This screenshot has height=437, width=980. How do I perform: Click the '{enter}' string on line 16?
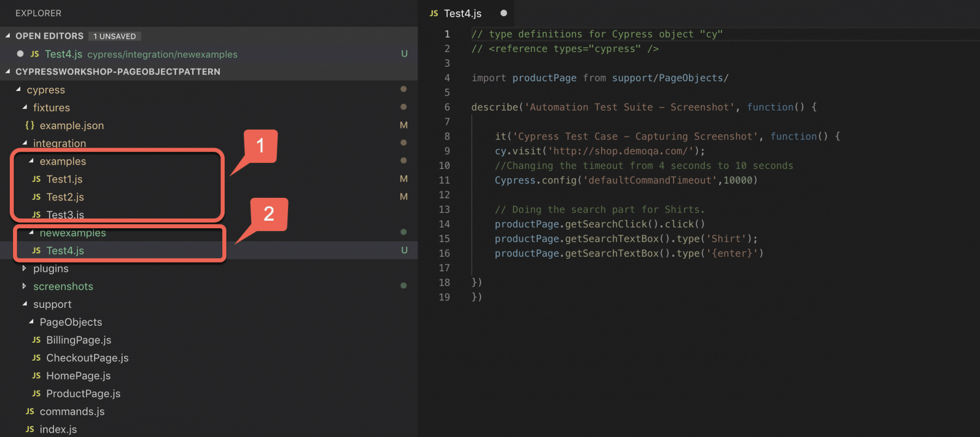pyautogui.click(x=732, y=253)
